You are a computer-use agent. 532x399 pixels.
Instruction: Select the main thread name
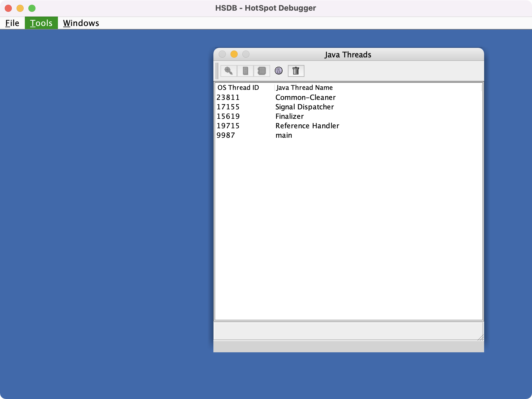pyautogui.click(x=284, y=135)
